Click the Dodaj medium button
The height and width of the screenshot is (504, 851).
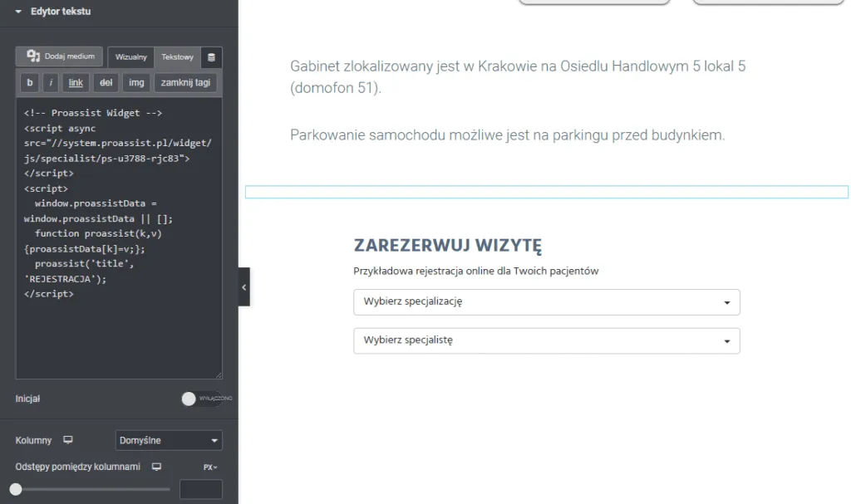click(60, 56)
